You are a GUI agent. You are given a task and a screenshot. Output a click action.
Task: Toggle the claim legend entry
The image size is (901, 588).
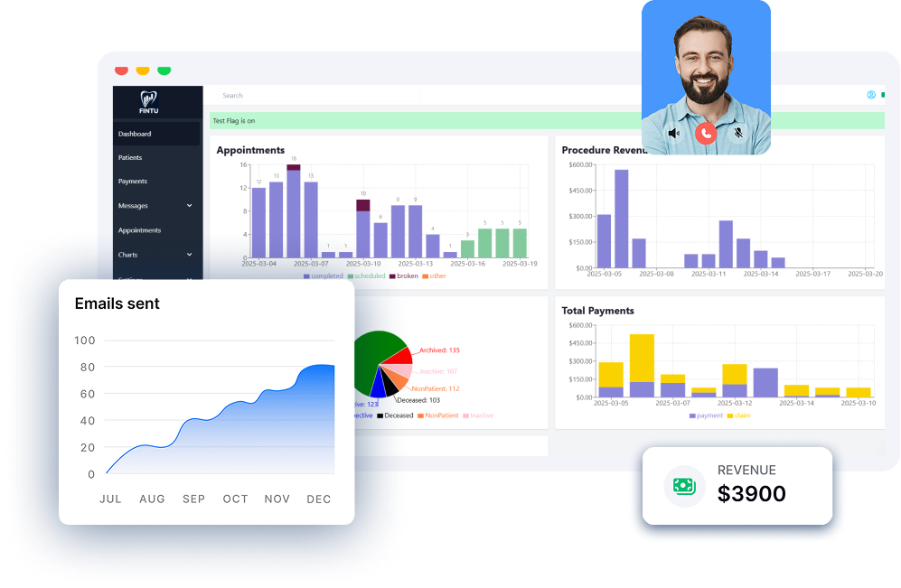coord(739,415)
